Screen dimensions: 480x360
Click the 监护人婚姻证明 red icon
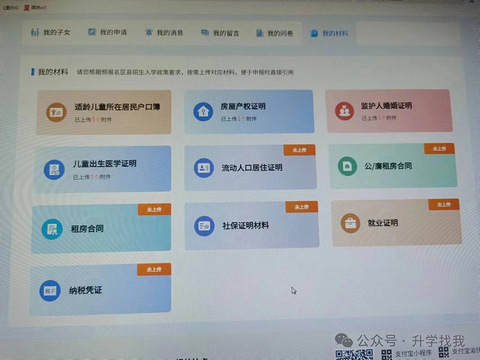click(x=344, y=111)
